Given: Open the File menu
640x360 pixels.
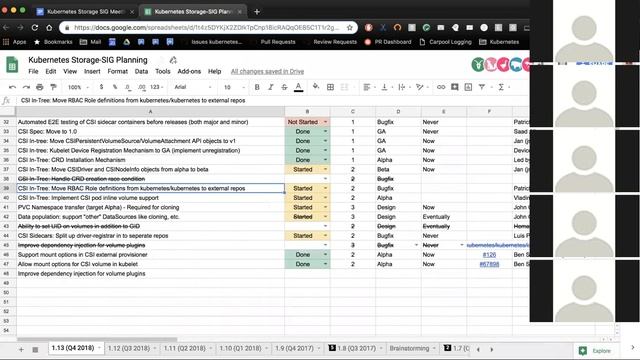Looking at the screenshot, I should click(x=33, y=71).
